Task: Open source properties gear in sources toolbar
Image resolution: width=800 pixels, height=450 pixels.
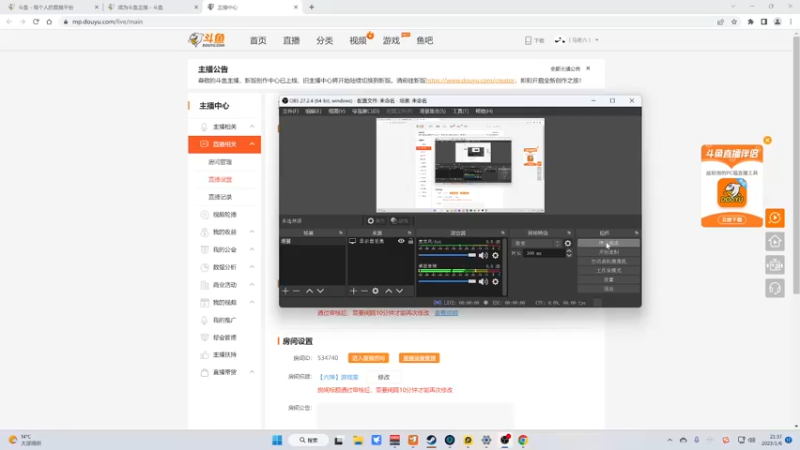Action: click(376, 291)
